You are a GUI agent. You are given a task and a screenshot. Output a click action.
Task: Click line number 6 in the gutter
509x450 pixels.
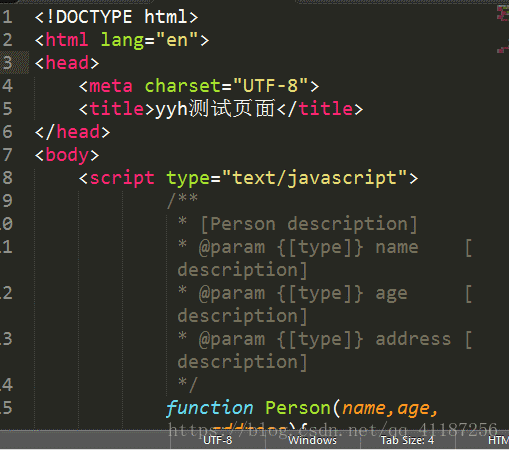pyautogui.click(x=8, y=132)
